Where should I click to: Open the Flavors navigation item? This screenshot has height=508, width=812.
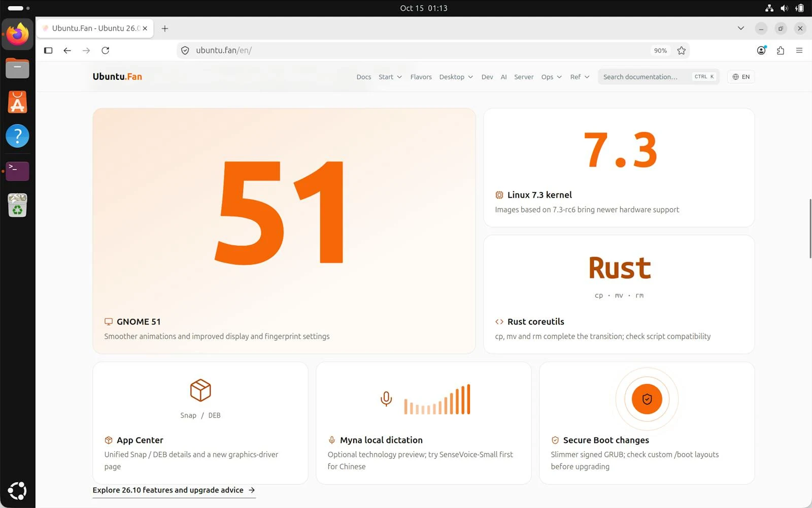click(x=421, y=77)
